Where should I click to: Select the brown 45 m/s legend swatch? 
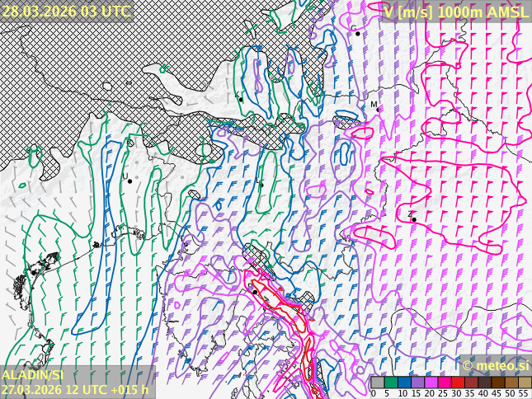pos(497,383)
